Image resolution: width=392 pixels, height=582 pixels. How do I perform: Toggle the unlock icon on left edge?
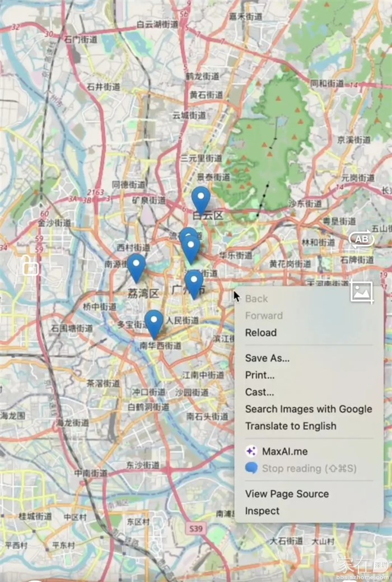30,266
